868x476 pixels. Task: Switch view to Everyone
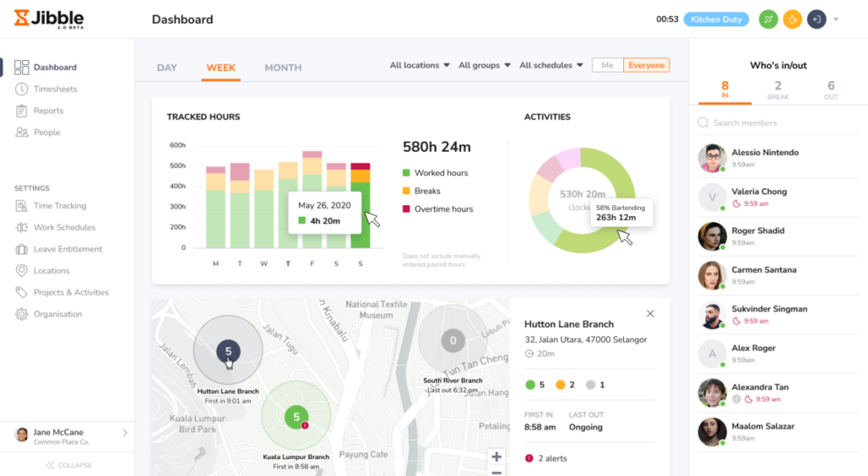click(x=646, y=65)
